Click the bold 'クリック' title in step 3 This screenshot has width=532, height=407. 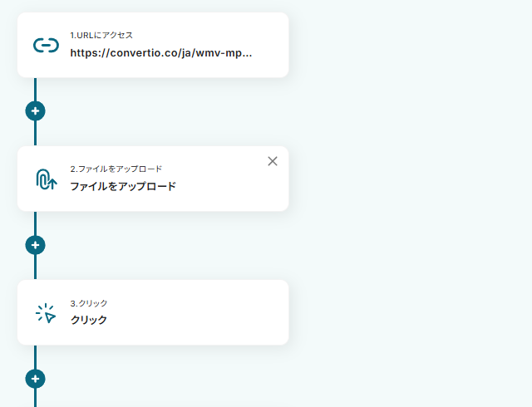coord(89,320)
